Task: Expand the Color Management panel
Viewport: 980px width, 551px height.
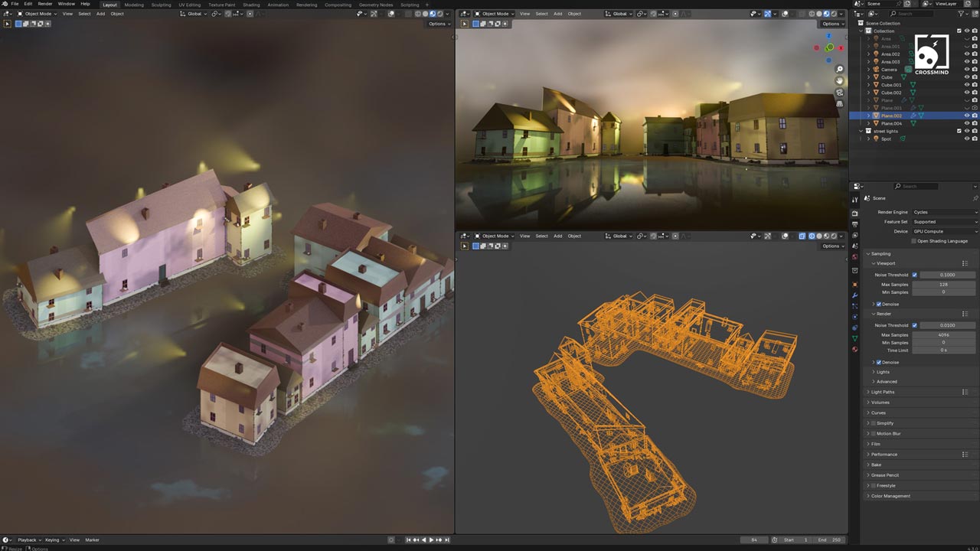Action: point(890,496)
